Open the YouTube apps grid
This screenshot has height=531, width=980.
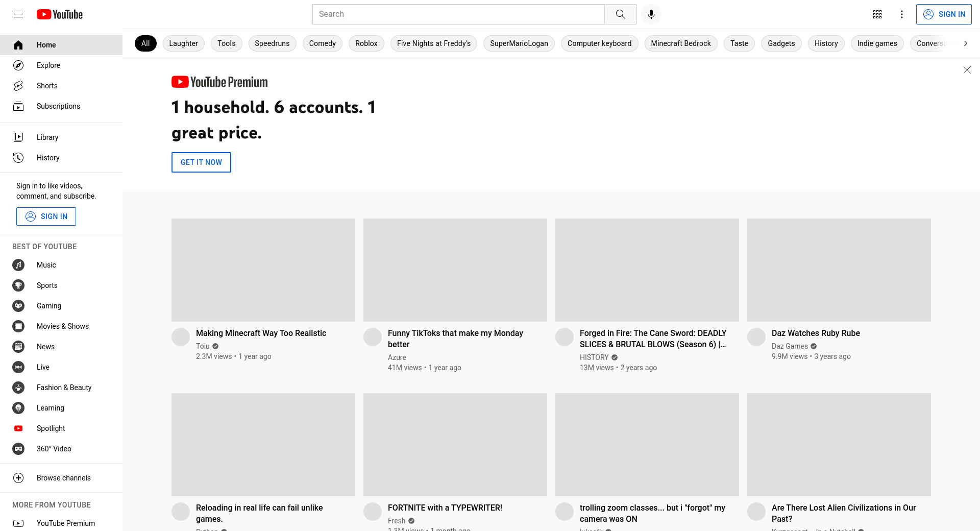(x=877, y=14)
